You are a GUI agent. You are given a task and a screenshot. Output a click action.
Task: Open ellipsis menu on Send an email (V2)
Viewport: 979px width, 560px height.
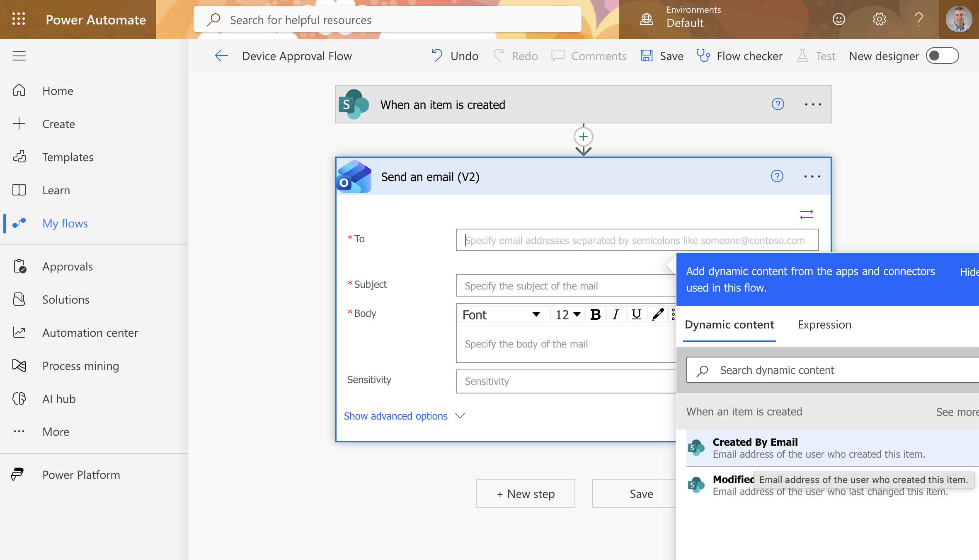point(812,176)
